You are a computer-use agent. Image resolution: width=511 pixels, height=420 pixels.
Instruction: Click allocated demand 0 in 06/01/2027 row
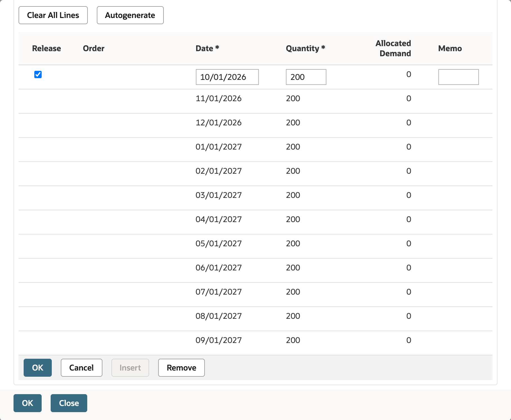[x=409, y=268]
